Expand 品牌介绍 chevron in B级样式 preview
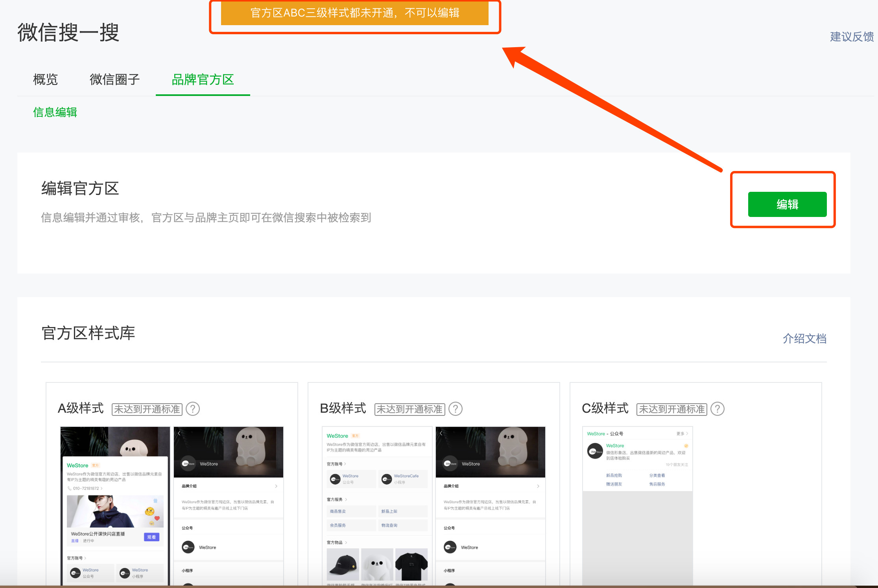The height and width of the screenshot is (588, 878). click(x=538, y=486)
